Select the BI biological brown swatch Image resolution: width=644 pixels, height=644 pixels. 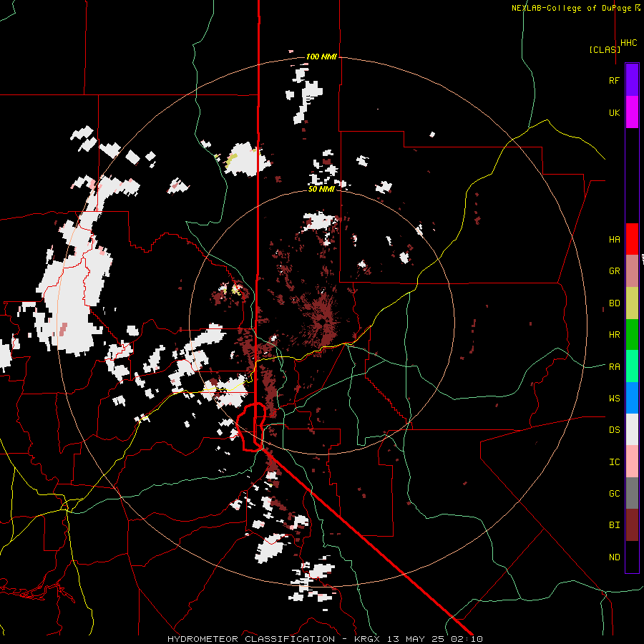click(x=632, y=525)
